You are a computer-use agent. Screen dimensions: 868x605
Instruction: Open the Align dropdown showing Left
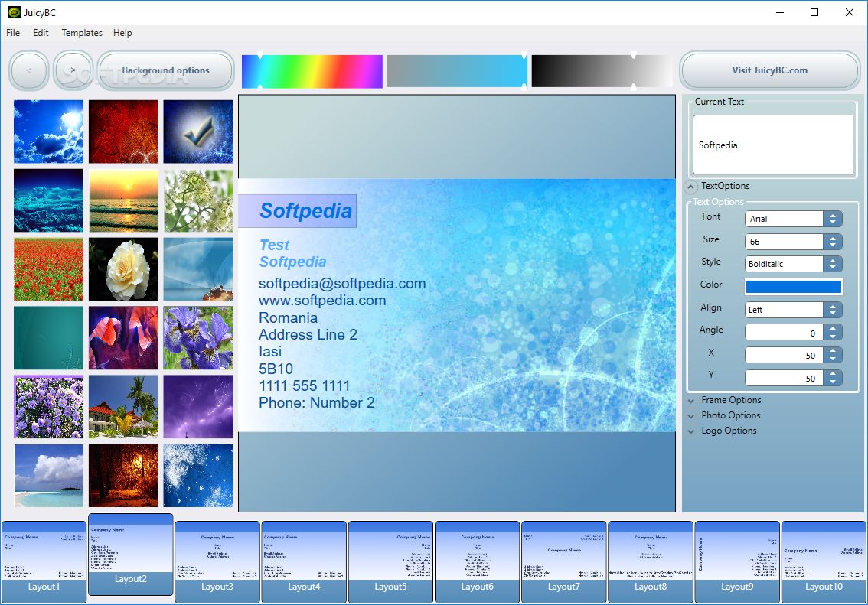click(x=794, y=310)
